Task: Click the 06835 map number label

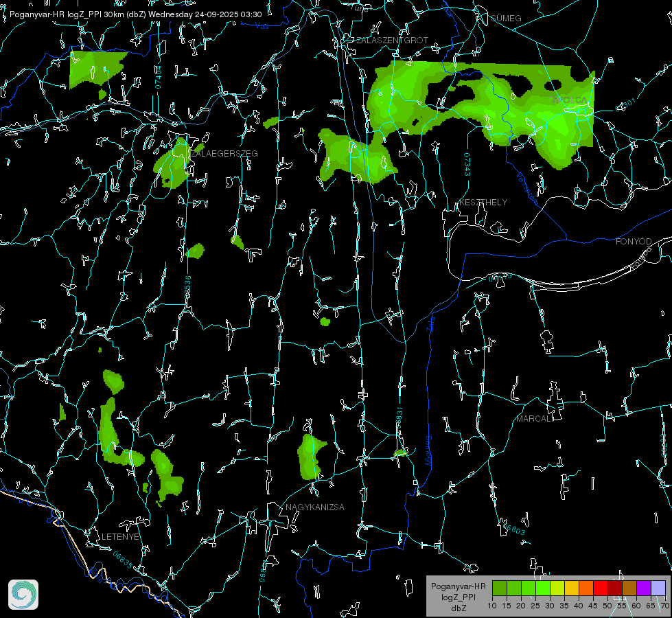Action: coord(123,560)
